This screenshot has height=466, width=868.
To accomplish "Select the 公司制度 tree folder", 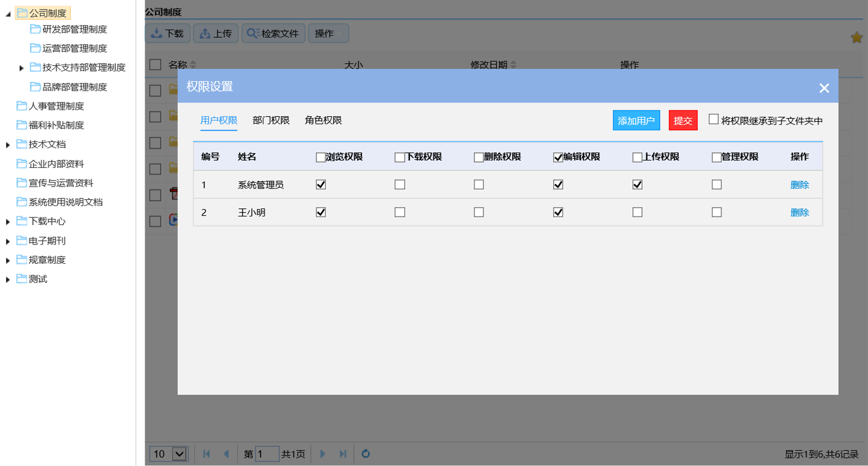I will pos(43,13).
